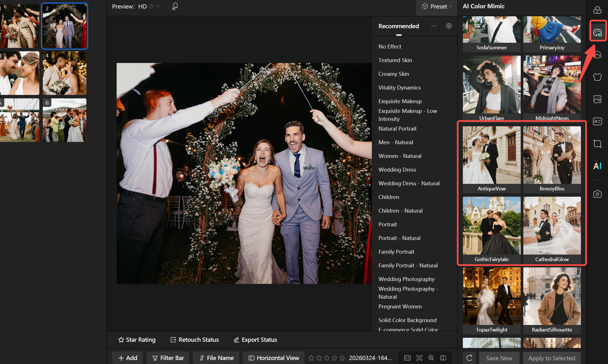Choose Wedding Dress - Natural preset

pyautogui.click(x=409, y=183)
